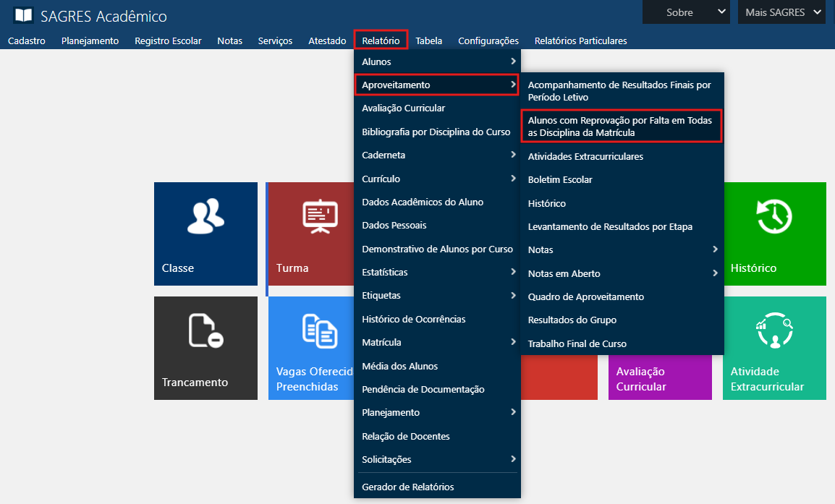Click the Histórico clock icon tile
835x504 pixels.
pyautogui.click(x=773, y=234)
